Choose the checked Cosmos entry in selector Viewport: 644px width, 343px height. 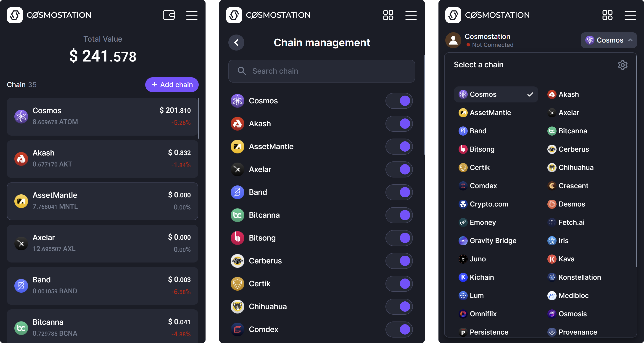(496, 94)
